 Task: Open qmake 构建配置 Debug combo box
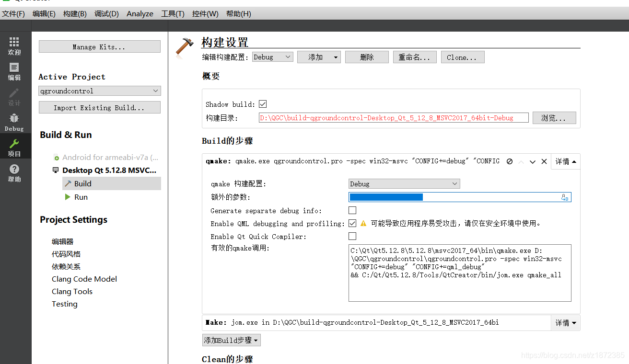pyautogui.click(x=404, y=184)
